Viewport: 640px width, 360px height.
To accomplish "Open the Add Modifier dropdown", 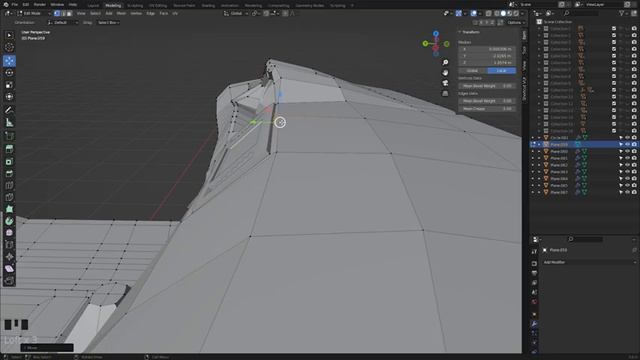I will (x=590, y=262).
